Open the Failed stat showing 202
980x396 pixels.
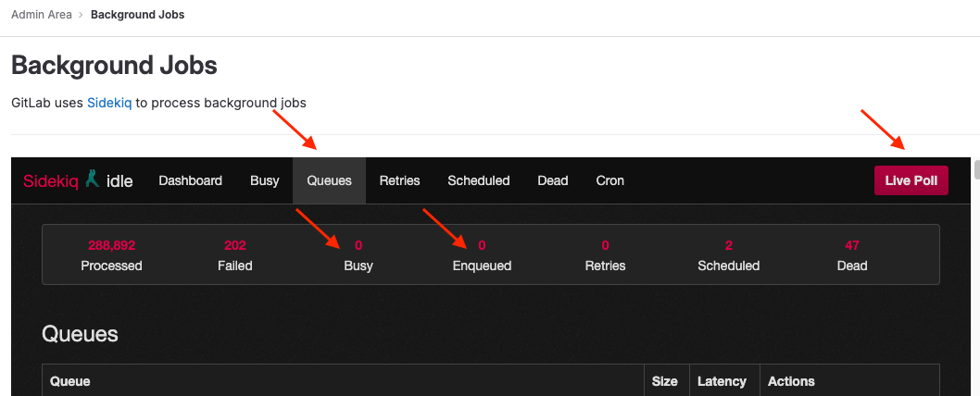pos(234,255)
